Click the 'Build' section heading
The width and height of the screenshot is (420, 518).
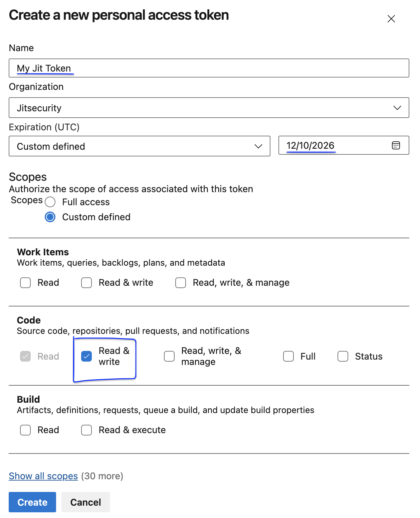(28, 399)
